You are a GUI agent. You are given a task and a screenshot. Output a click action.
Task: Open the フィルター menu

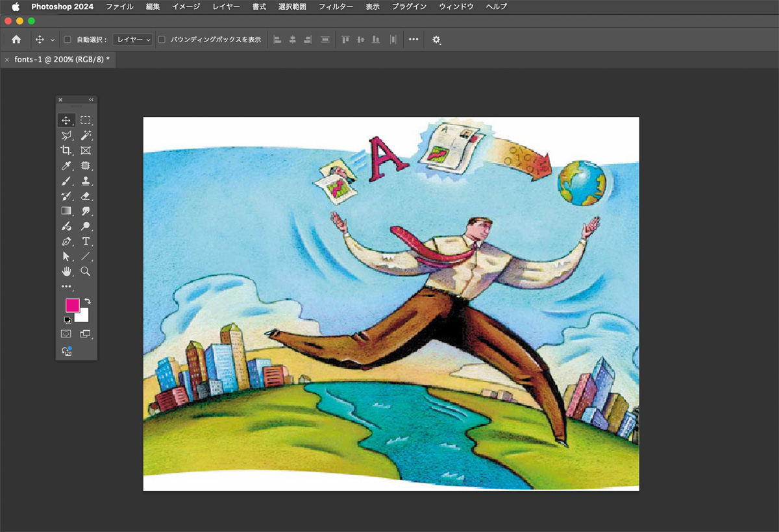[x=336, y=6]
